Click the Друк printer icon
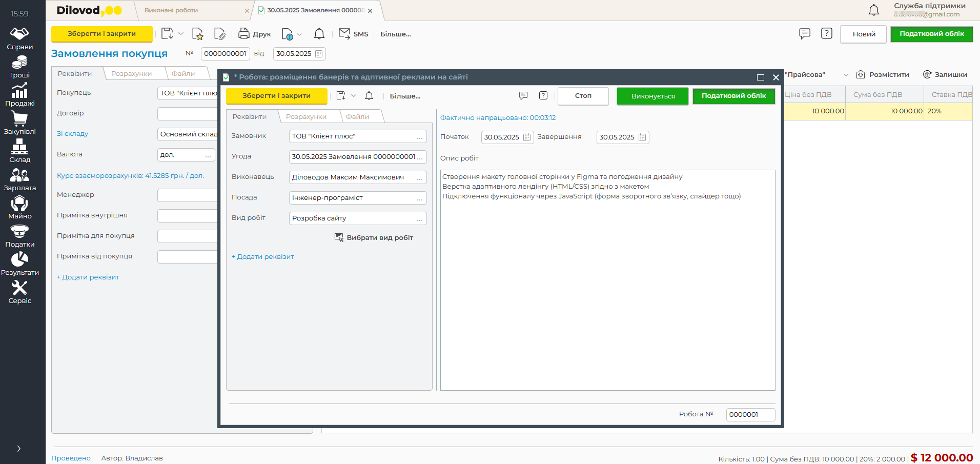The width and height of the screenshot is (980, 464). 244,34
